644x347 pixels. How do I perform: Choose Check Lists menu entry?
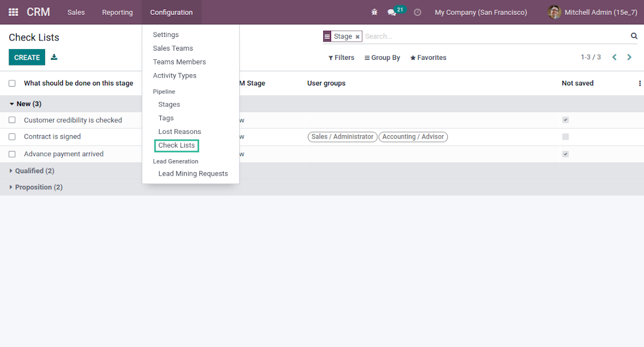(x=176, y=145)
